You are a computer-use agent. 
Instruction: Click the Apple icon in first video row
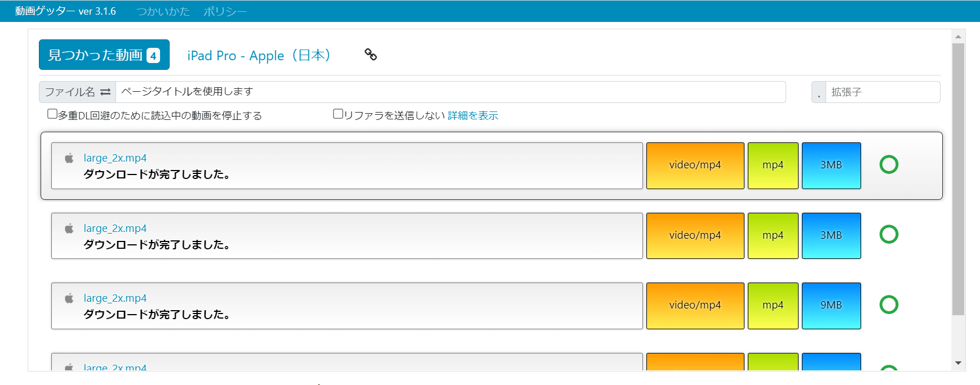coord(69,158)
